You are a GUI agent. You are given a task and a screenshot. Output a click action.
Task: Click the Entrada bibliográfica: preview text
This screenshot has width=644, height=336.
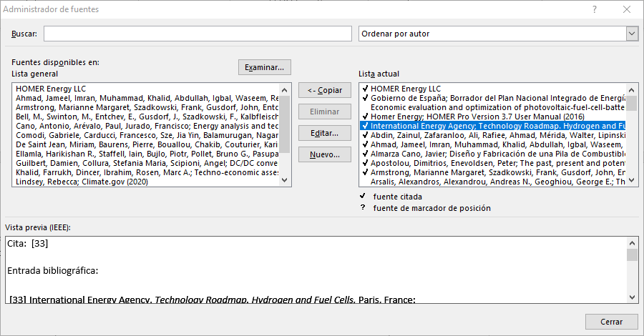pos(52,271)
